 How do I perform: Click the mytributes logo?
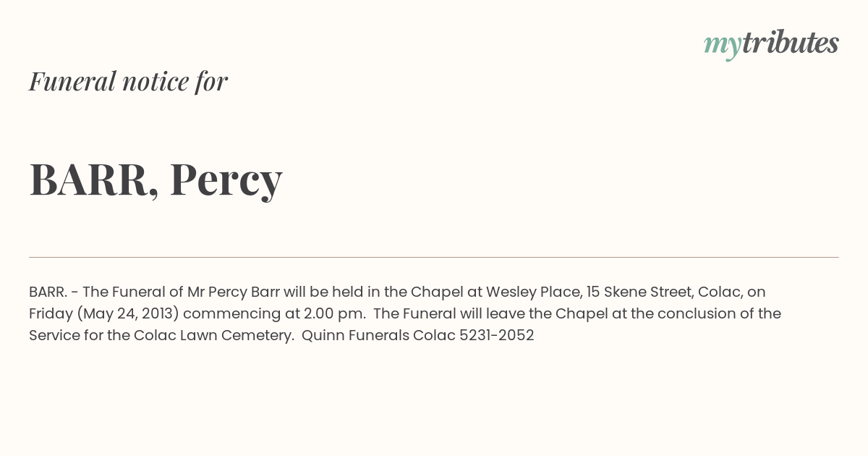(x=771, y=44)
